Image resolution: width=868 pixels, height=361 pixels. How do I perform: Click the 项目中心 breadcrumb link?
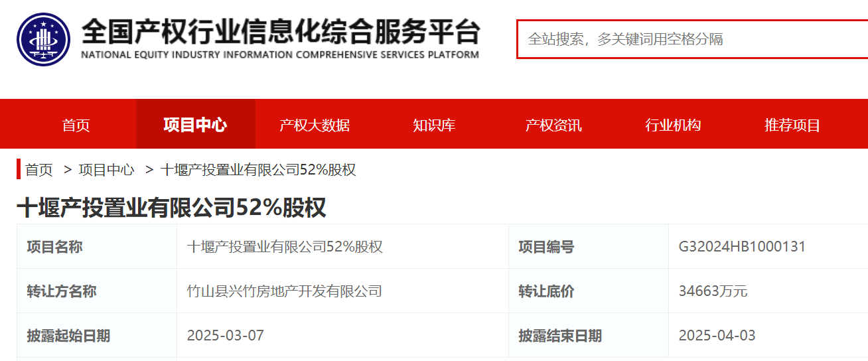[x=107, y=170]
